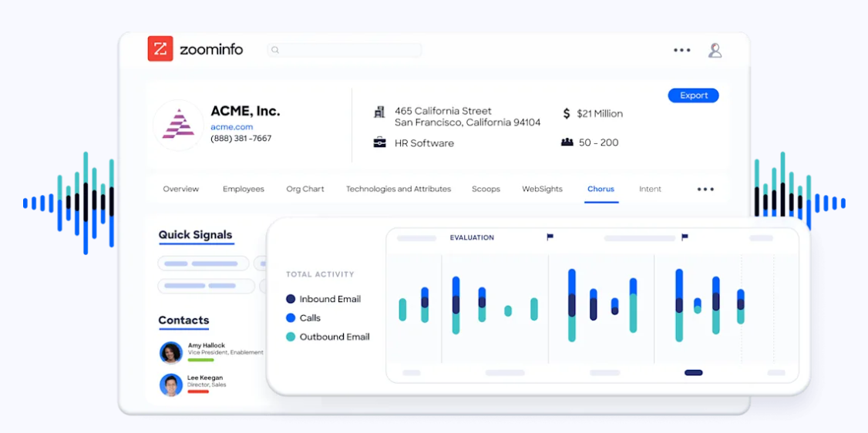The image size is (868, 433).
Task: Switch to the Intent tab
Action: (x=650, y=189)
